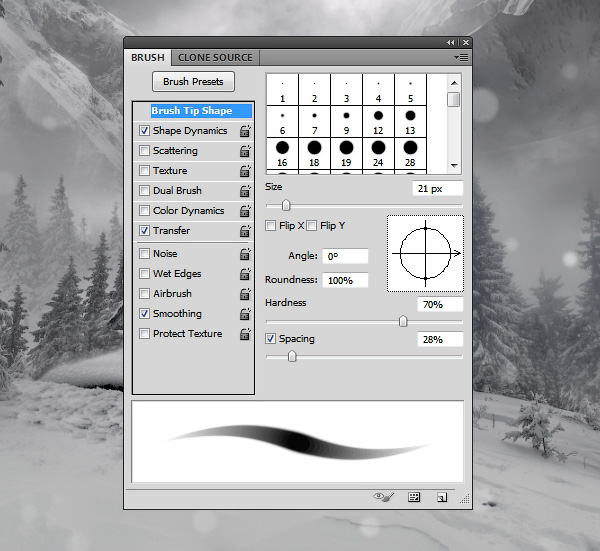Enable the Scattering checkbox
The width and height of the screenshot is (600, 551).
pos(144,150)
